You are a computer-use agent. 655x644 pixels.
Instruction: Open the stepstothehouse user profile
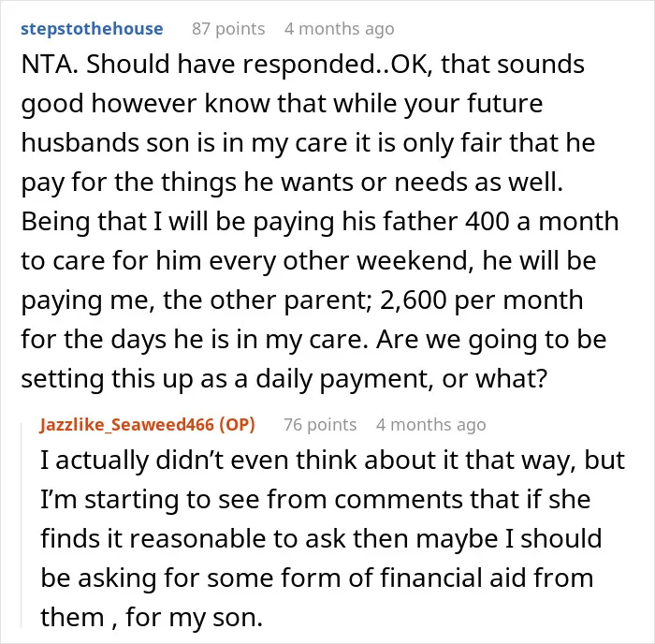click(92, 29)
